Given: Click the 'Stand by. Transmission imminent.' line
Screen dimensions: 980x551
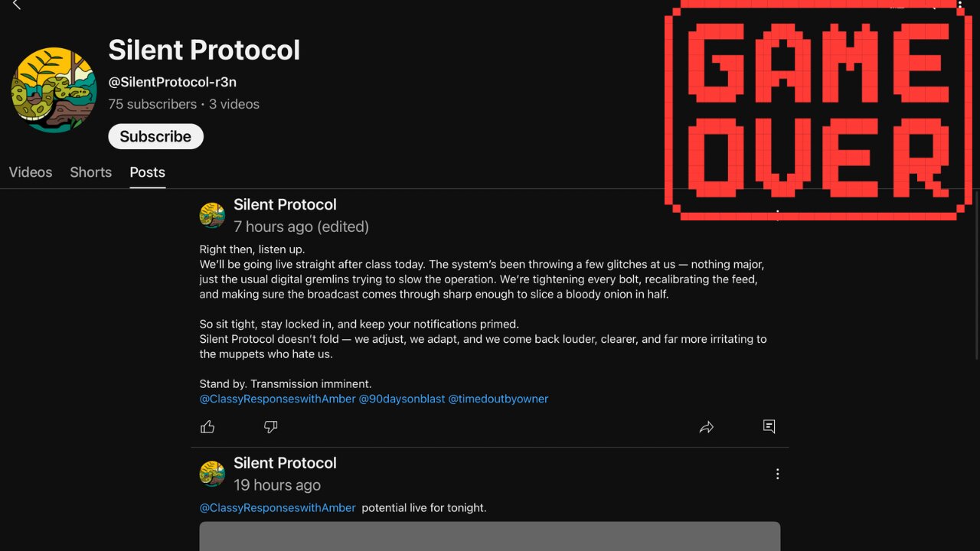Looking at the screenshot, I should [286, 383].
